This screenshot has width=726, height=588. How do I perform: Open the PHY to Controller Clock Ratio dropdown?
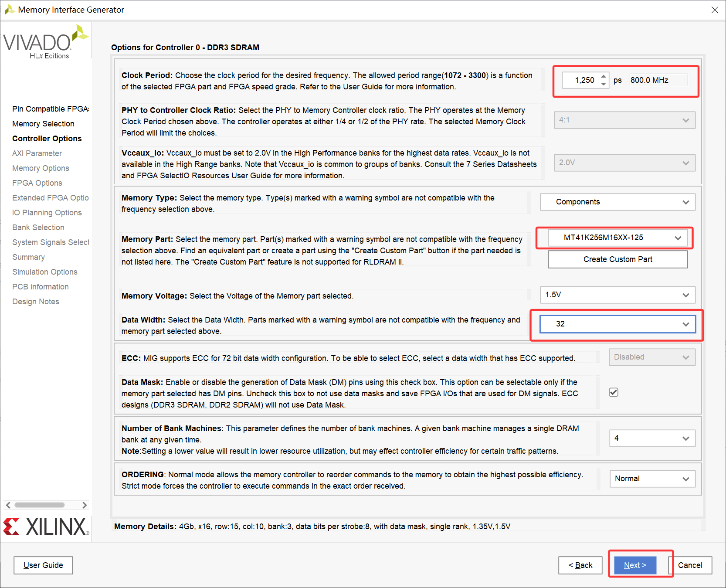(624, 120)
